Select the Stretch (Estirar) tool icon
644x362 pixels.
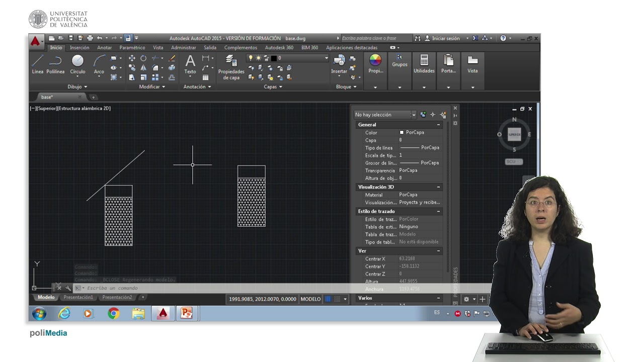(x=132, y=77)
